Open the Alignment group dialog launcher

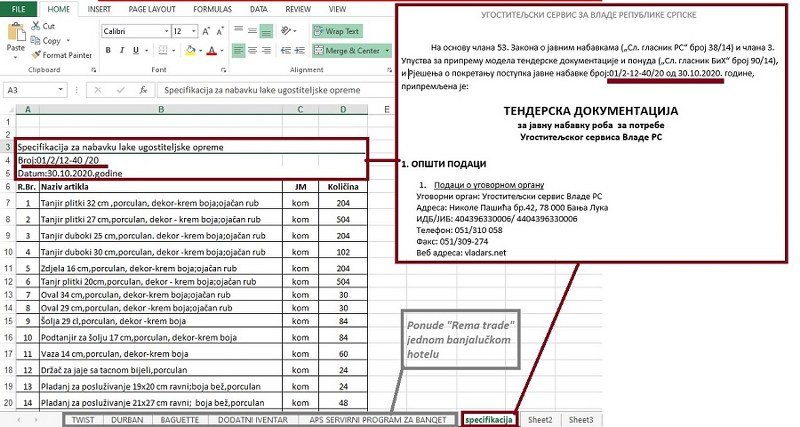click(390, 70)
